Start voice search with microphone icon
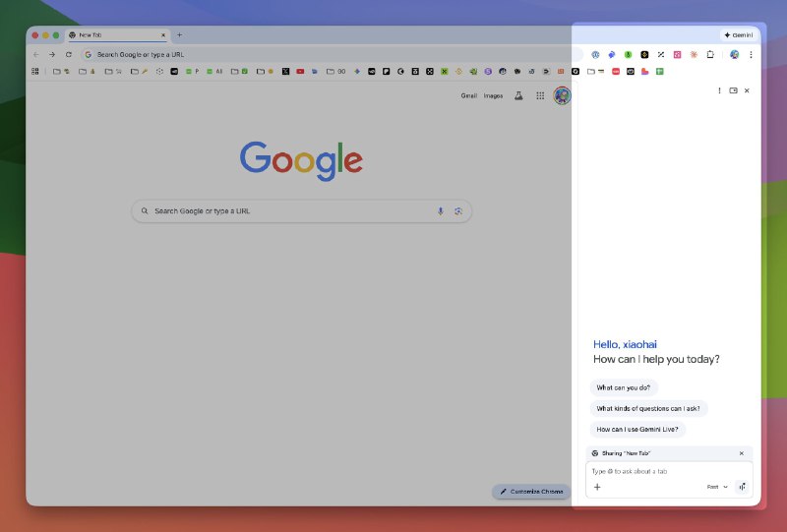787x532 pixels. (x=440, y=211)
